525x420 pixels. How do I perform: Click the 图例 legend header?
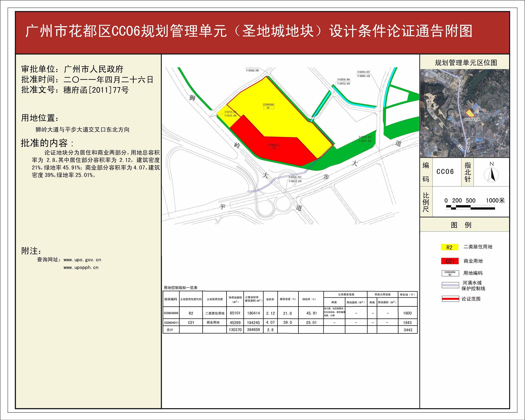(461, 225)
